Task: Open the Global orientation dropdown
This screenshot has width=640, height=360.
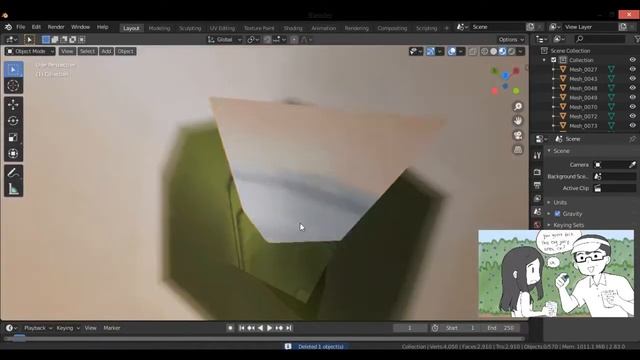Action: (x=225, y=40)
